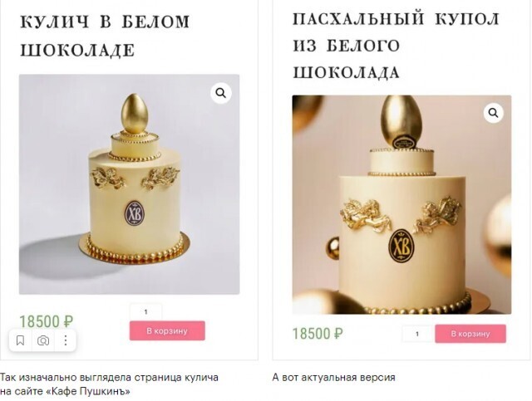Click the right cake product photo

click(401, 205)
